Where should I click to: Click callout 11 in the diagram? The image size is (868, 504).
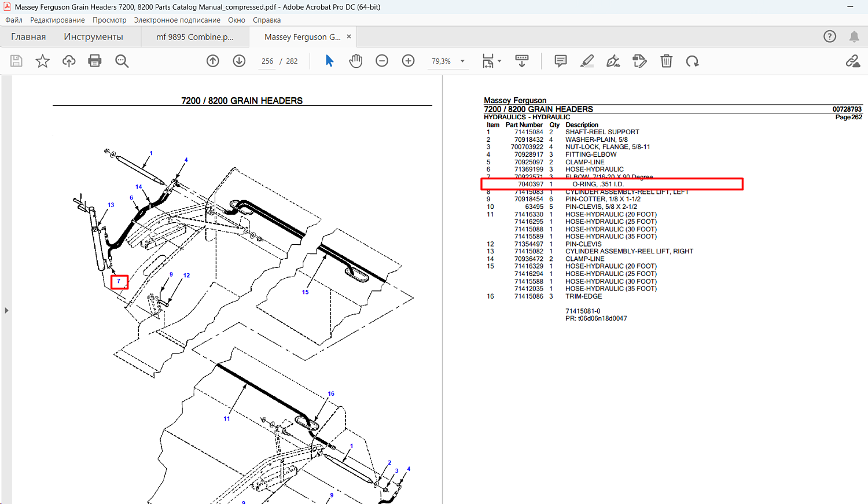tap(227, 418)
